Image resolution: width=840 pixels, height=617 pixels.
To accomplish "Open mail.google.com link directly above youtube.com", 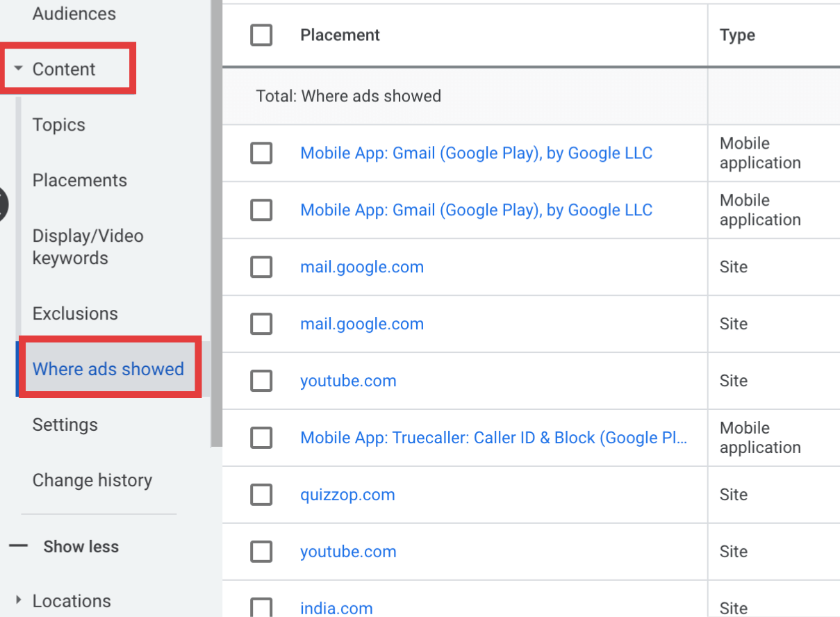I will point(362,324).
